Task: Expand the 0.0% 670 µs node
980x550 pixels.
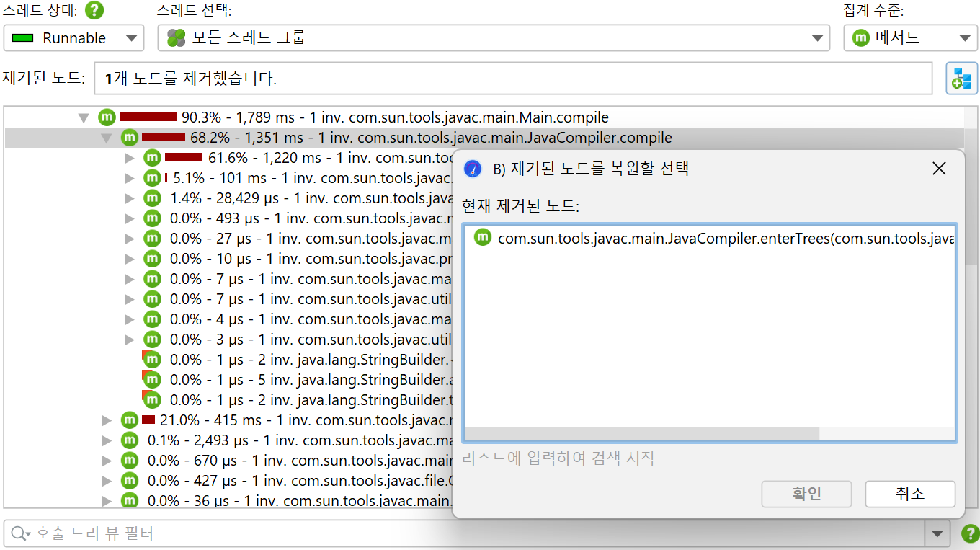Action: (x=107, y=461)
